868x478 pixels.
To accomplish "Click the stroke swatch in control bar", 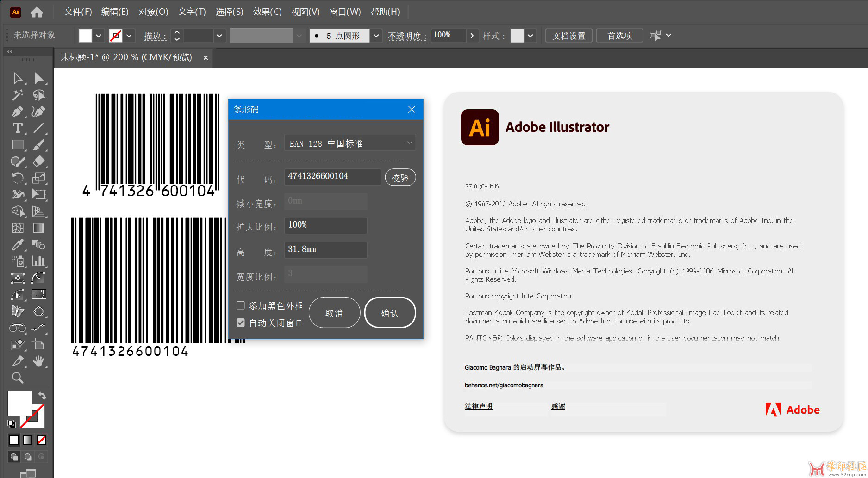I will coord(116,36).
